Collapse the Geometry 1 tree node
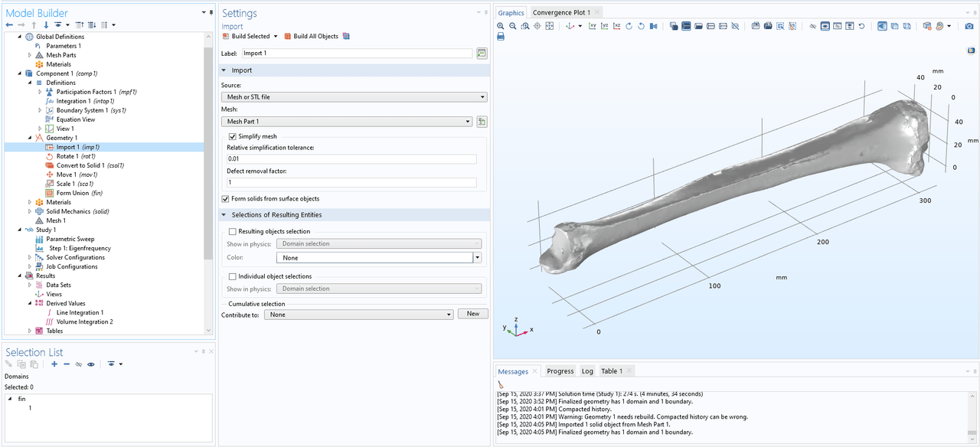Screen dimensions: 980x447 pos(30,138)
